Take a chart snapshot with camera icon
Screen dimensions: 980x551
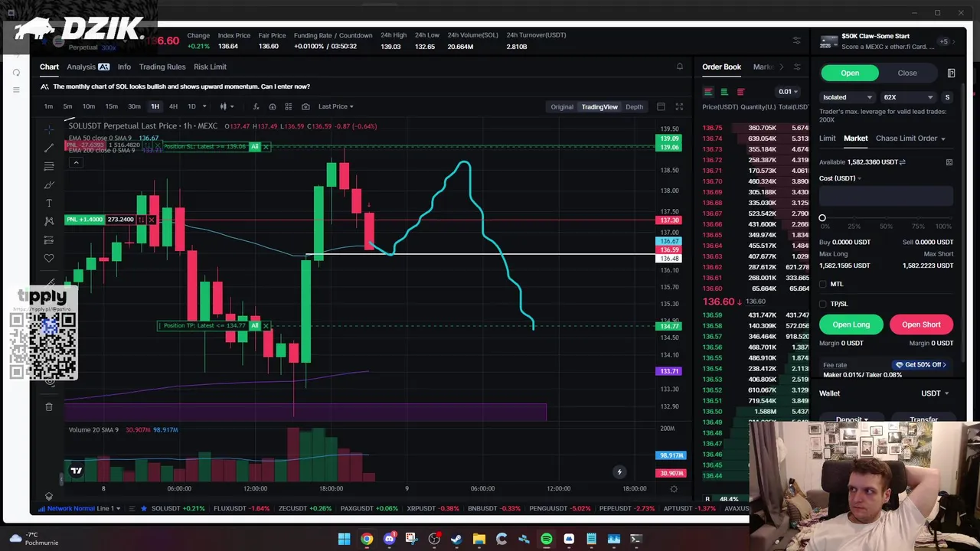pos(305,106)
